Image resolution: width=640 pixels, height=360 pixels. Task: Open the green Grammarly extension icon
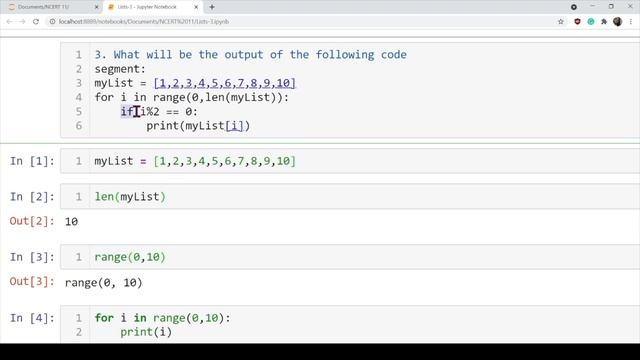591,22
